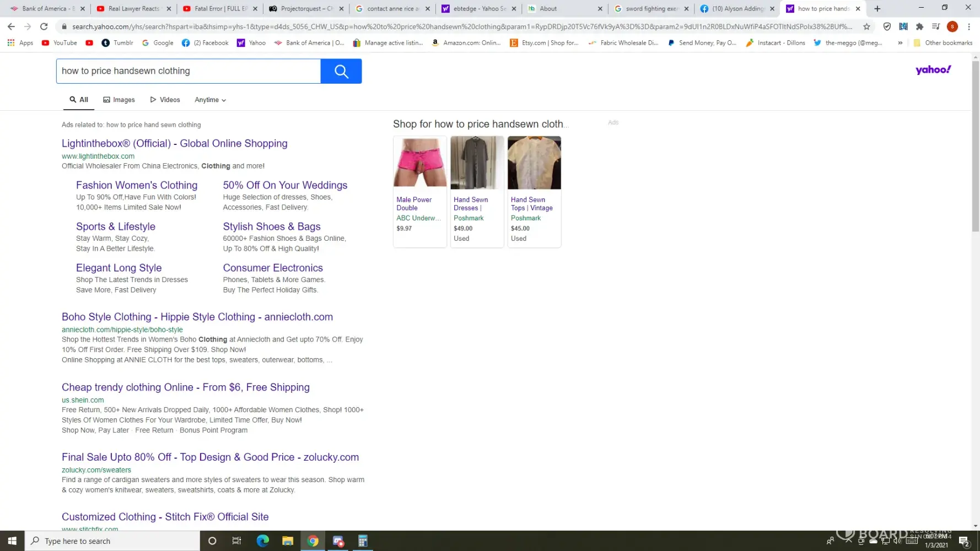Click the Yahoo search query input field
Viewport: 980px width, 551px height.
(x=187, y=71)
